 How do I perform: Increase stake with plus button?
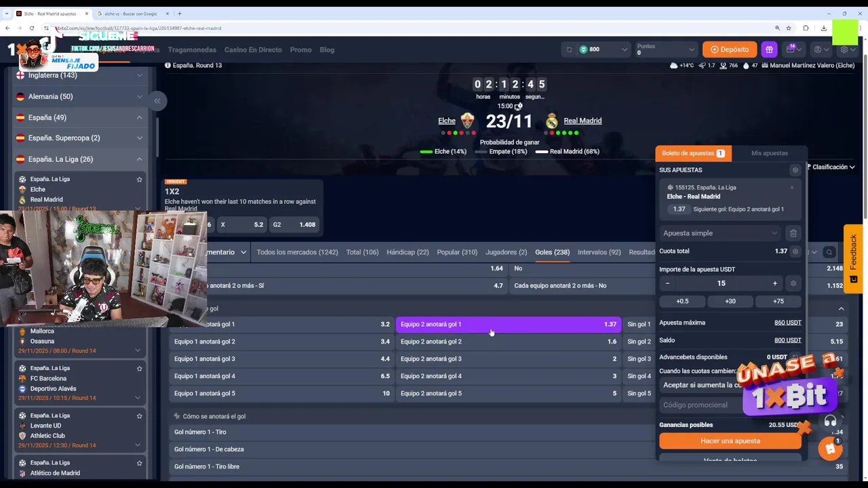[x=775, y=283]
